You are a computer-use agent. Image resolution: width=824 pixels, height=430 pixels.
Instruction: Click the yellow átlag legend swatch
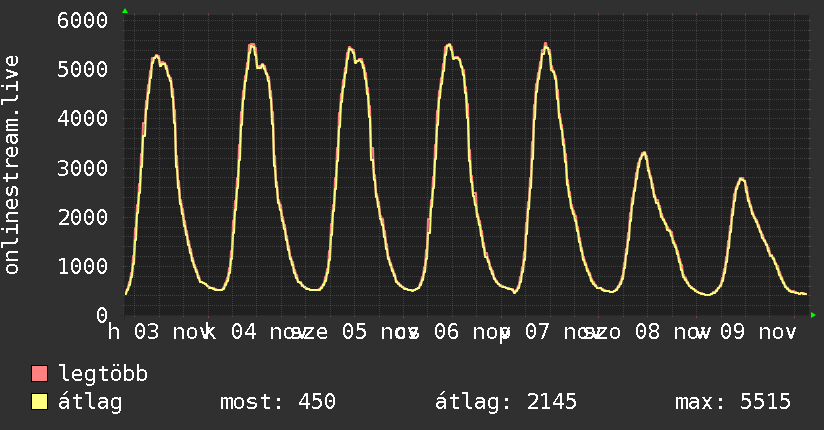click(39, 402)
